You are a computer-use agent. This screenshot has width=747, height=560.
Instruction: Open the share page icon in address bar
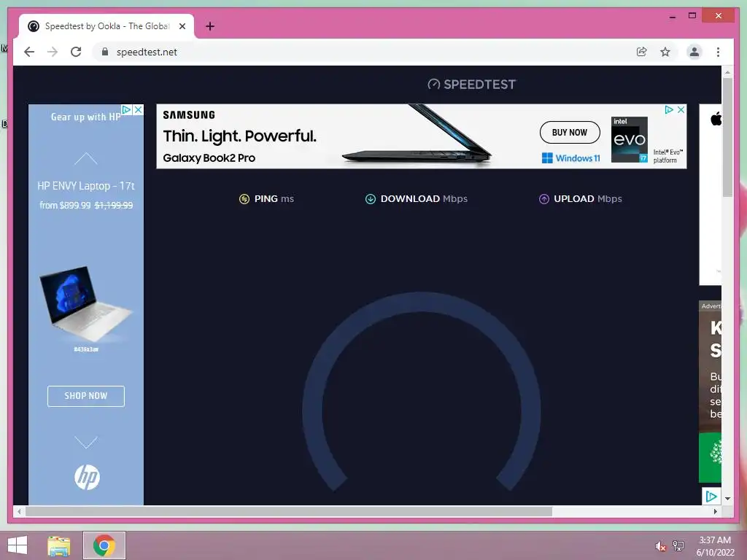point(642,52)
